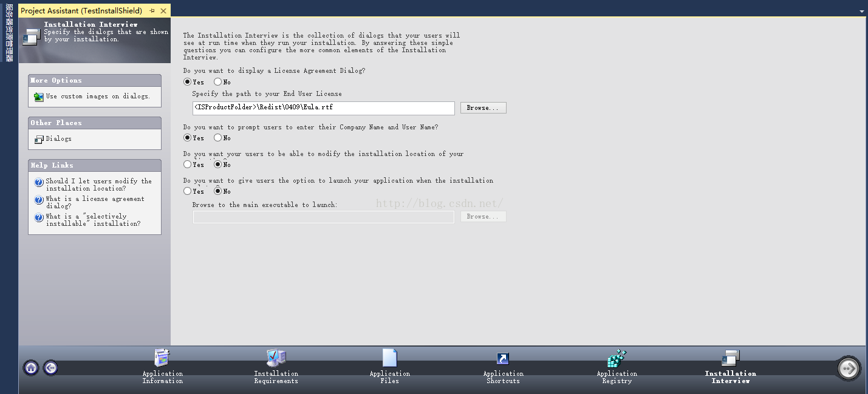Select No for launching application after install
Image resolution: width=868 pixels, height=394 pixels.
[x=217, y=191]
